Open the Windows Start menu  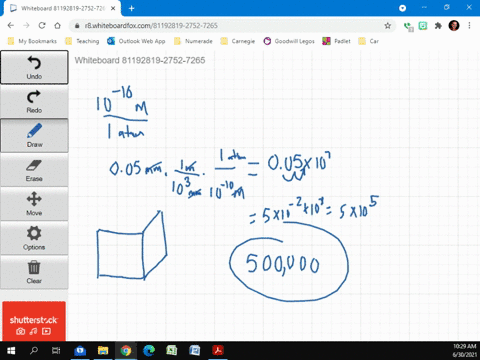click(x=11, y=351)
